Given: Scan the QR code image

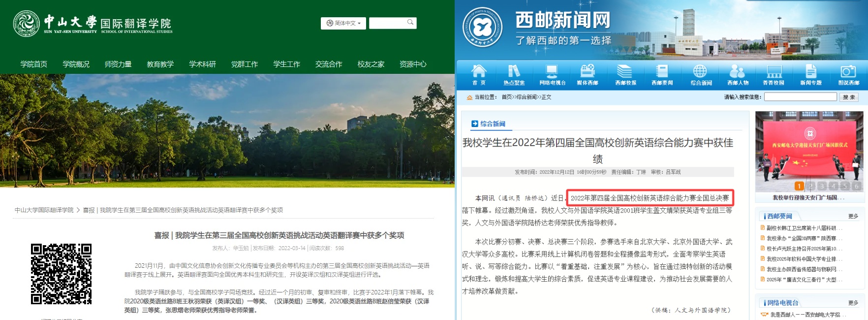Looking at the screenshot, I should 61,273.
